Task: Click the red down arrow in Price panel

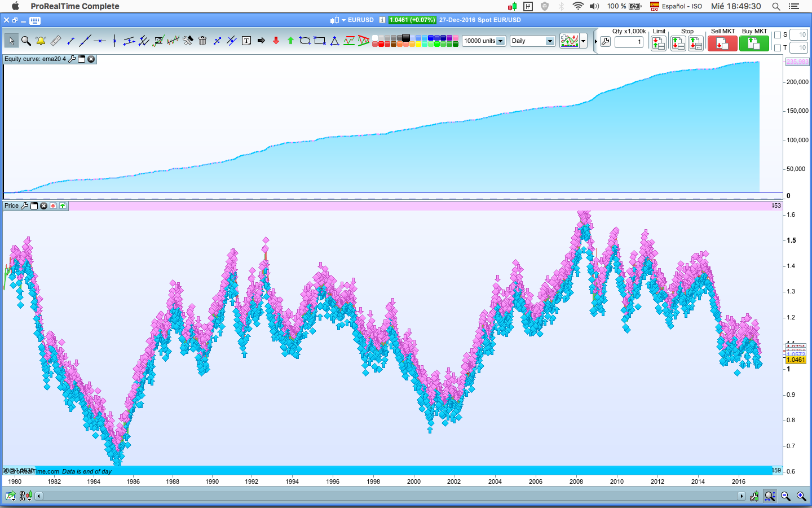Action: (53, 205)
